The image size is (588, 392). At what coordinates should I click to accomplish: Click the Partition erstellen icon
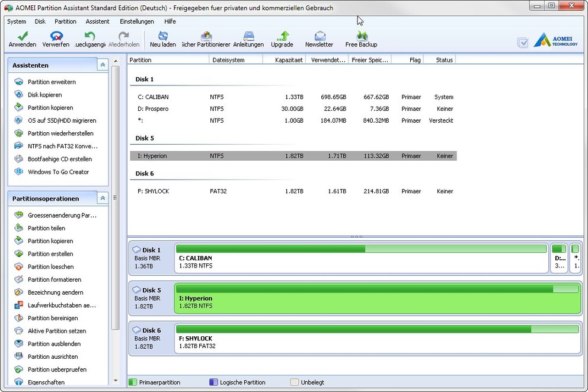[19, 254]
